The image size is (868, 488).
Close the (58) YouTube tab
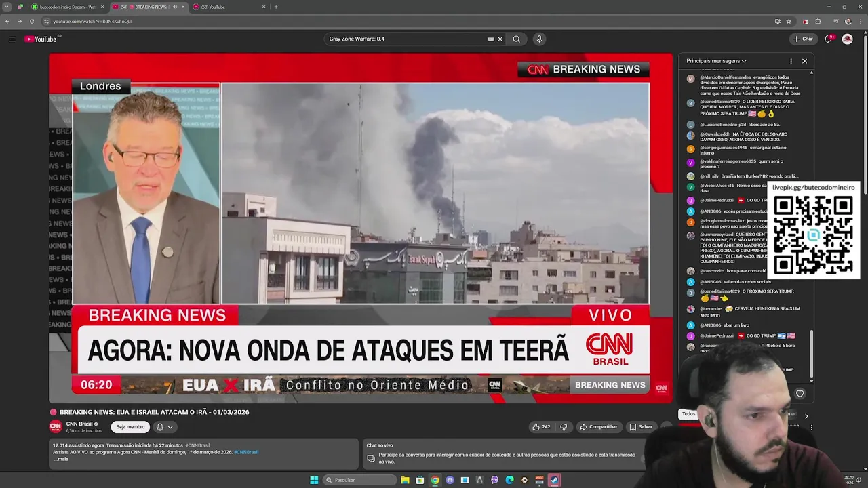point(264,7)
